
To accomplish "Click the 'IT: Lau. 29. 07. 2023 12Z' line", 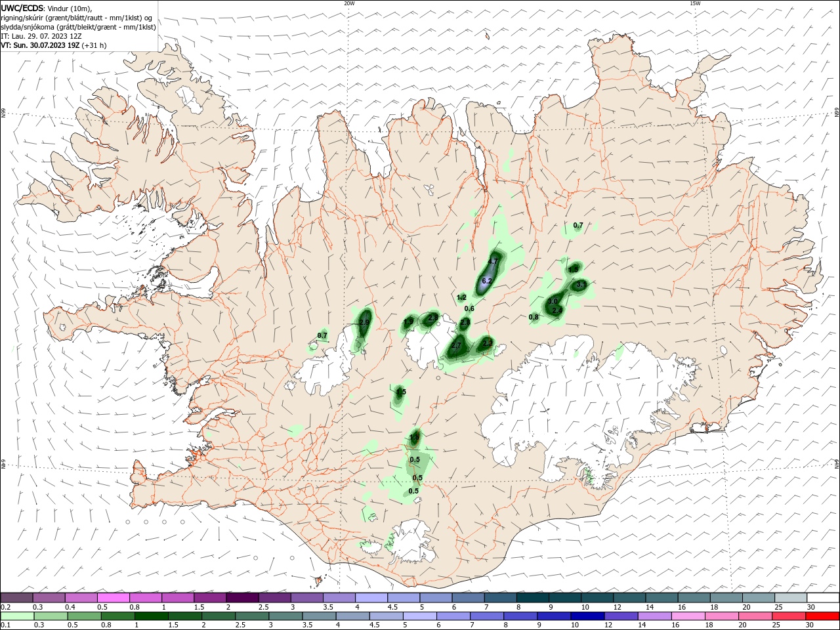I will 41,36.
